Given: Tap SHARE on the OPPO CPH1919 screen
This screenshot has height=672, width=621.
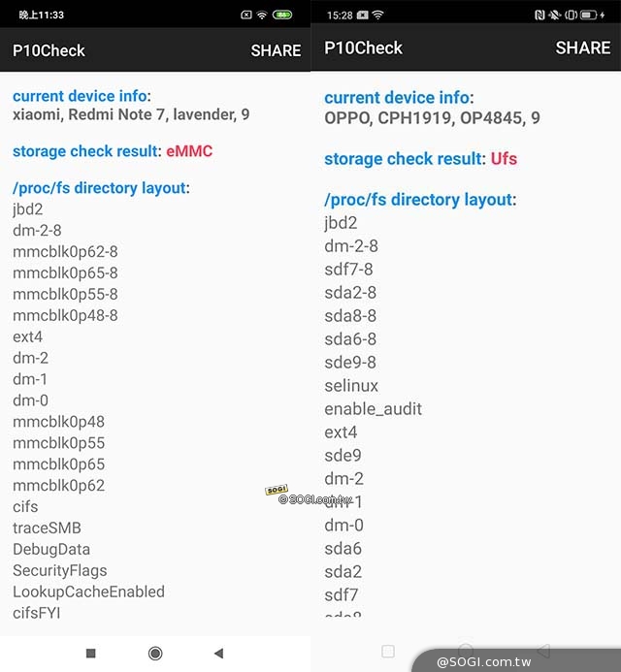Looking at the screenshot, I should 582,48.
